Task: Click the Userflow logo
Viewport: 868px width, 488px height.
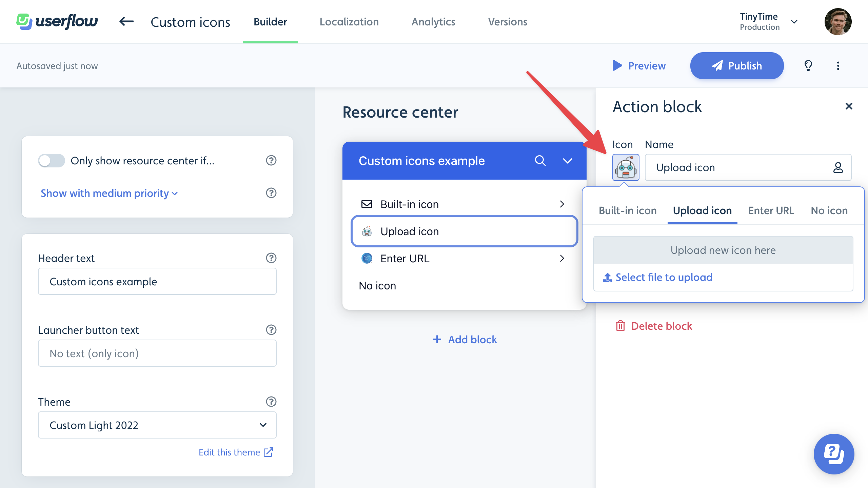Action: pyautogui.click(x=57, y=22)
